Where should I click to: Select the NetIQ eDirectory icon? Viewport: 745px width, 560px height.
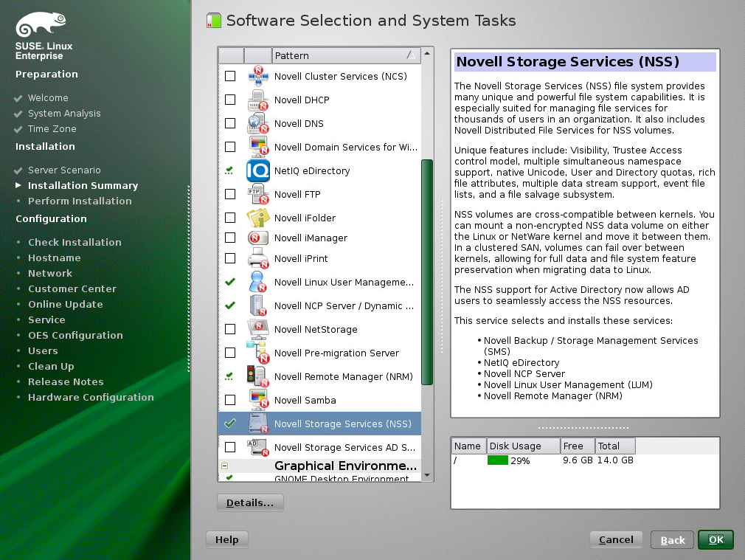[257, 170]
